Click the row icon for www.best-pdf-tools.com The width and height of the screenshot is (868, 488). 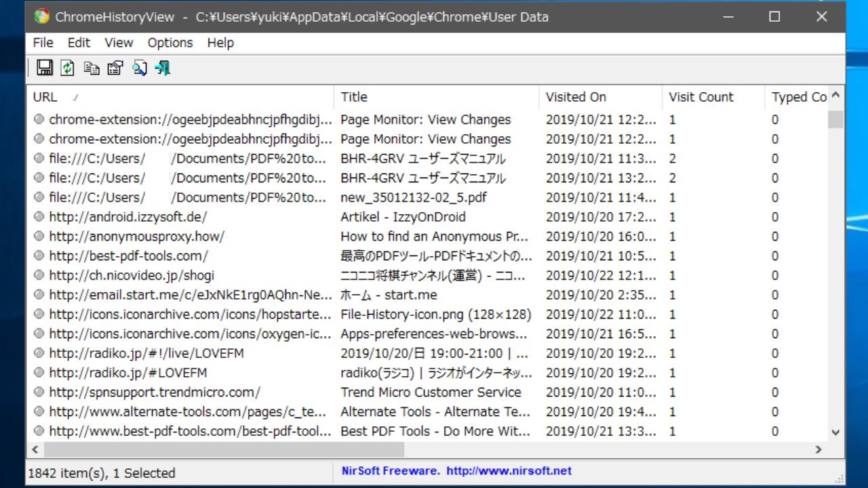tap(39, 431)
